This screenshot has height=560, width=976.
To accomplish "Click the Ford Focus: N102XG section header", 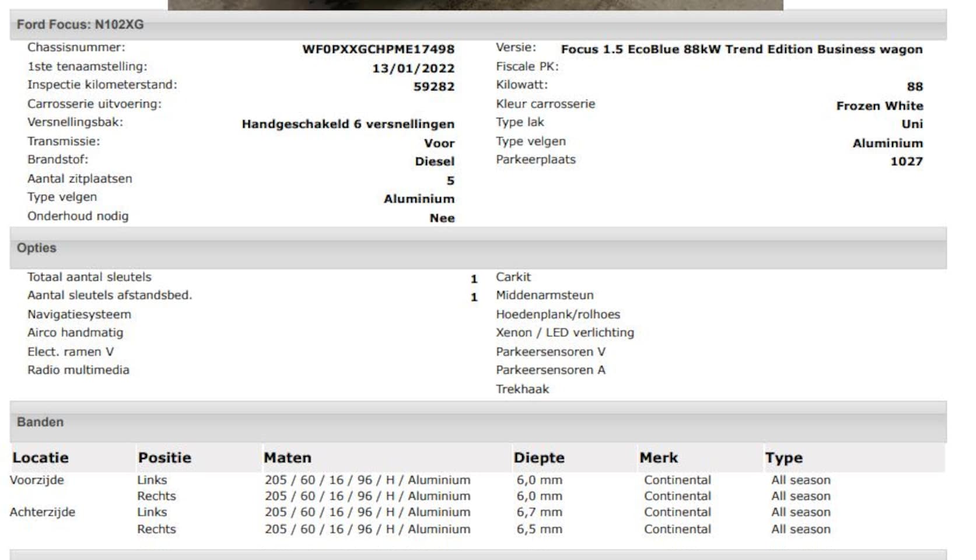I will tap(80, 24).
